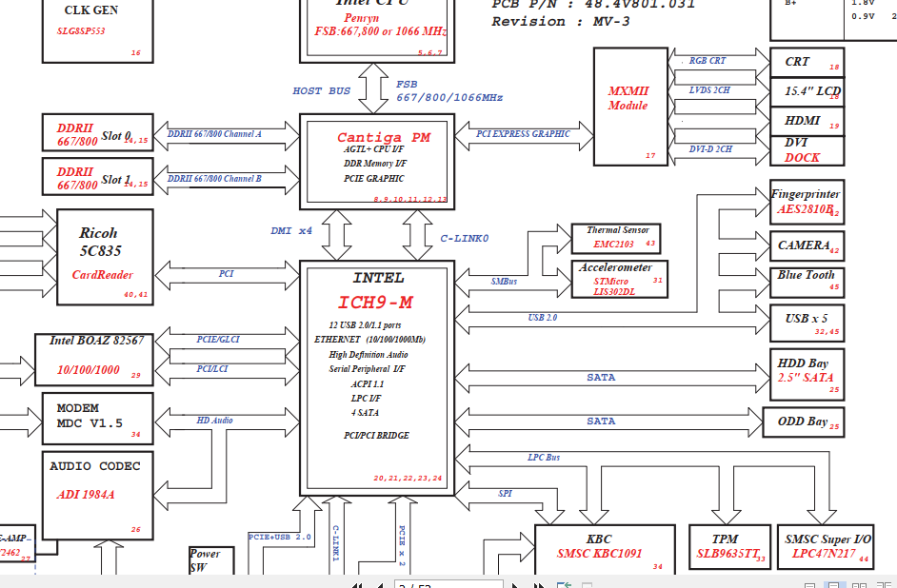Select the next view icon
The width and height of the screenshot is (897, 588).
(588, 585)
